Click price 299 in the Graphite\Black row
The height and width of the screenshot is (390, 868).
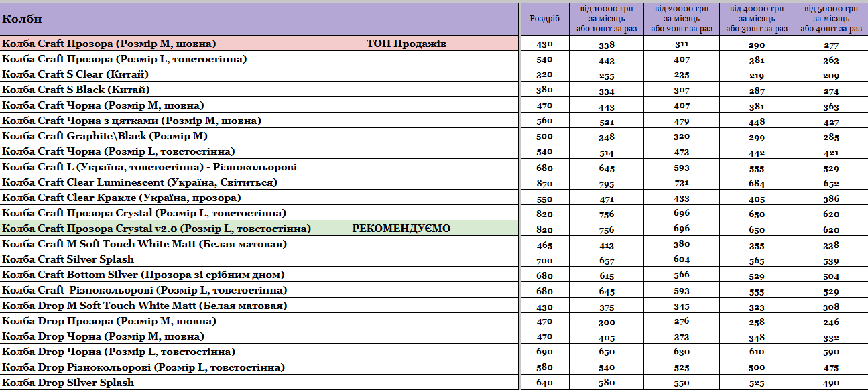[x=757, y=137]
